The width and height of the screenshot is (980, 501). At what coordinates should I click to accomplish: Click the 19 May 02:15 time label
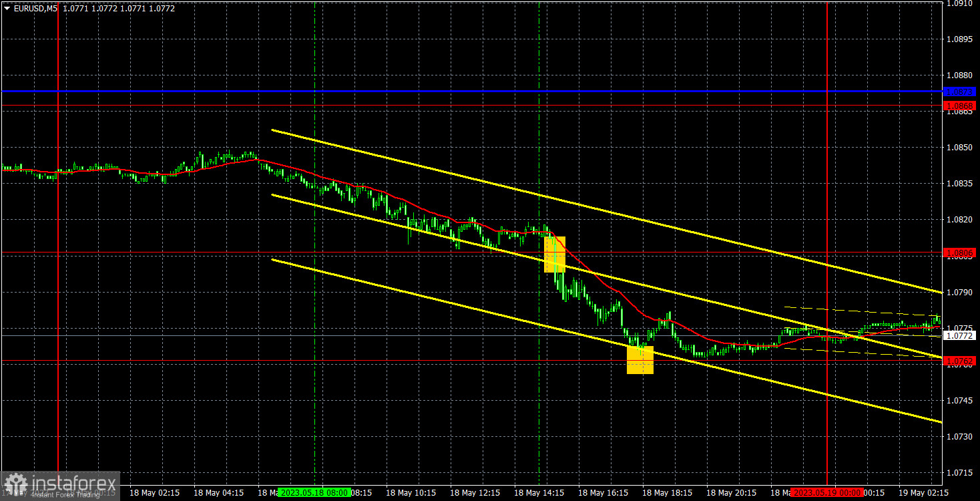923,492
